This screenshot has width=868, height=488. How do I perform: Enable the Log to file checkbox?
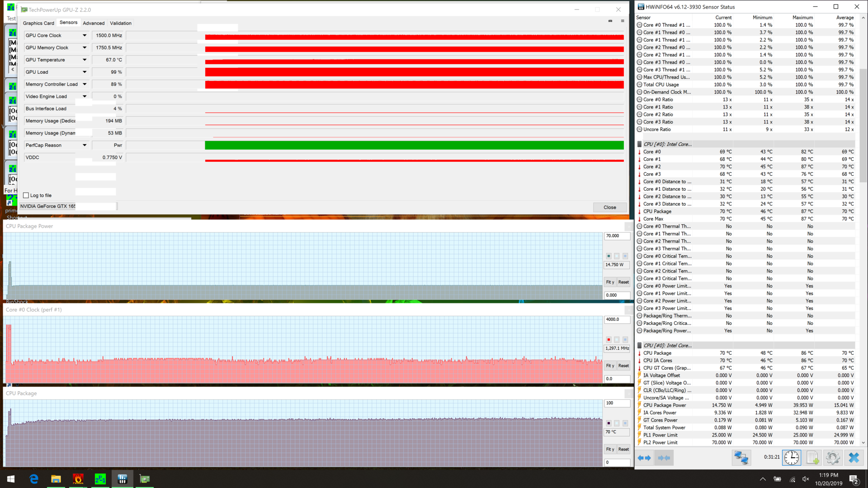[x=26, y=196]
